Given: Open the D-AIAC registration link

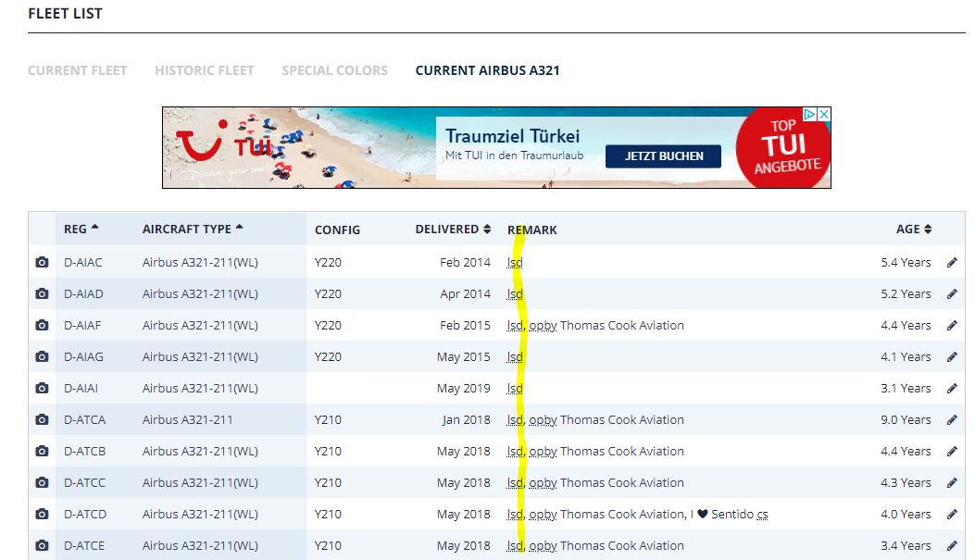Looking at the screenshot, I should (x=84, y=262).
